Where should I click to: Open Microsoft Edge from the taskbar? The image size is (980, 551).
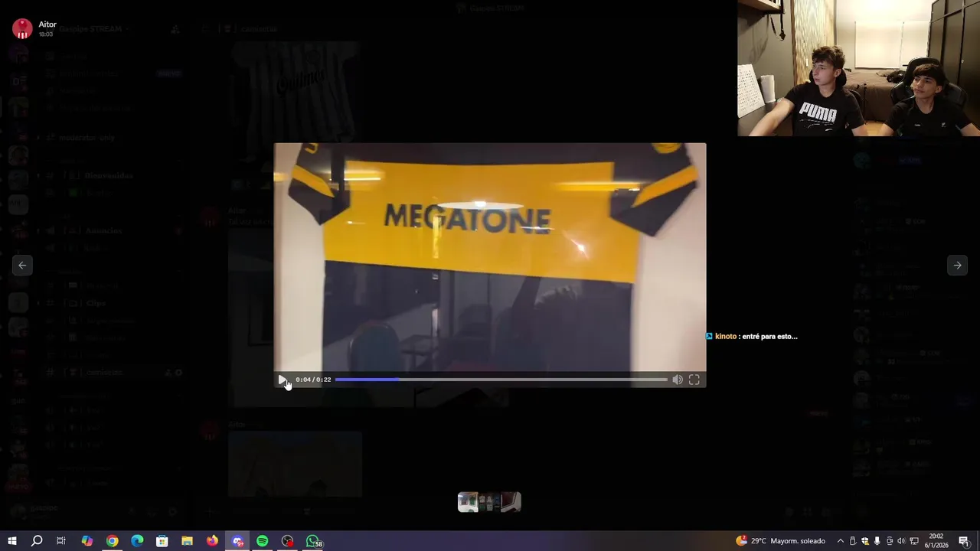(x=137, y=541)
